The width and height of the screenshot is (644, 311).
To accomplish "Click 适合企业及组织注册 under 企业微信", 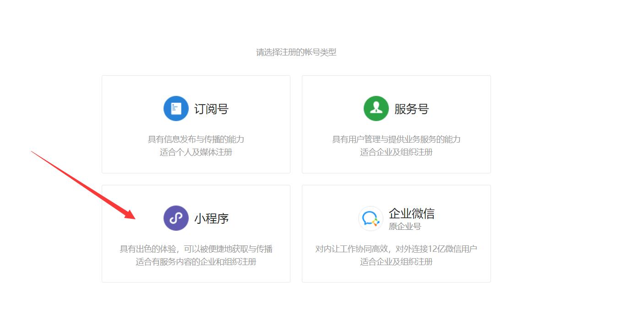I will [396, 262].
